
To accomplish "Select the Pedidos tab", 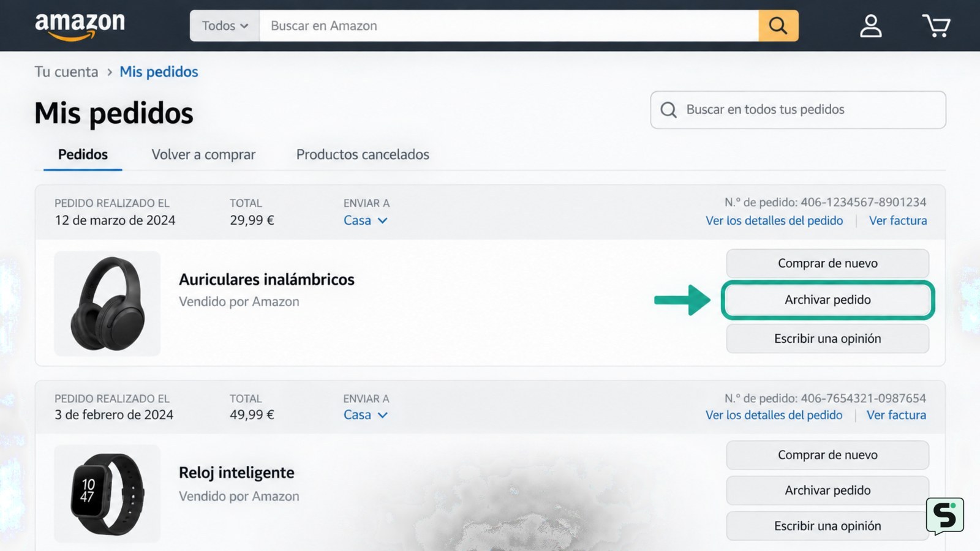I will [x=83, y=154].
